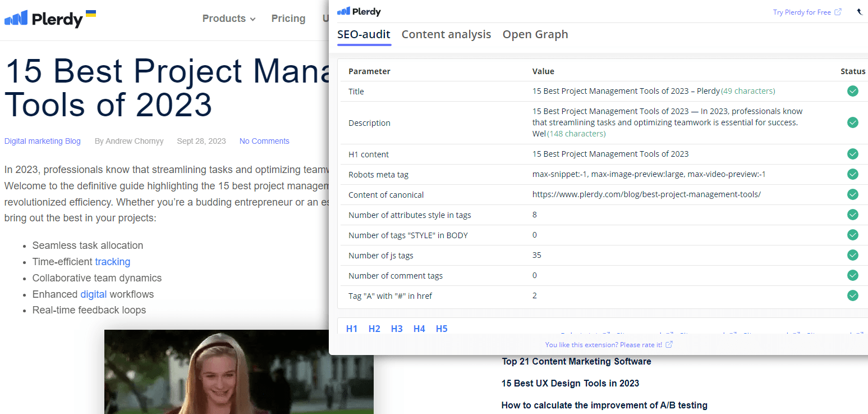Click the Try Plerdy for Free link
Image resolution: width=868 pixels, height=414 pixels.
click(807, 12)
